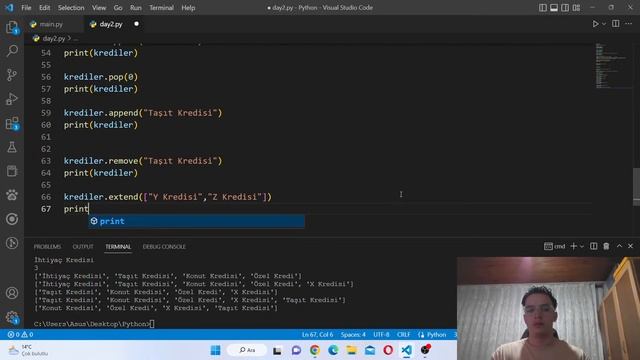
Task: Split the editor right
Action: 616,24
